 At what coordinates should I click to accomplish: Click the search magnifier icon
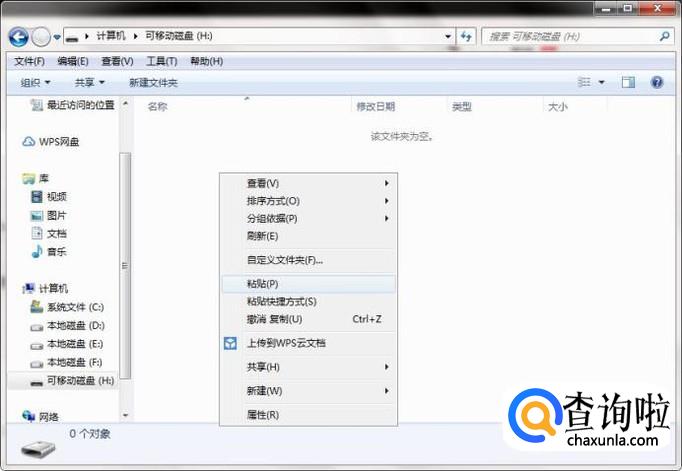[x=664, y=36]
